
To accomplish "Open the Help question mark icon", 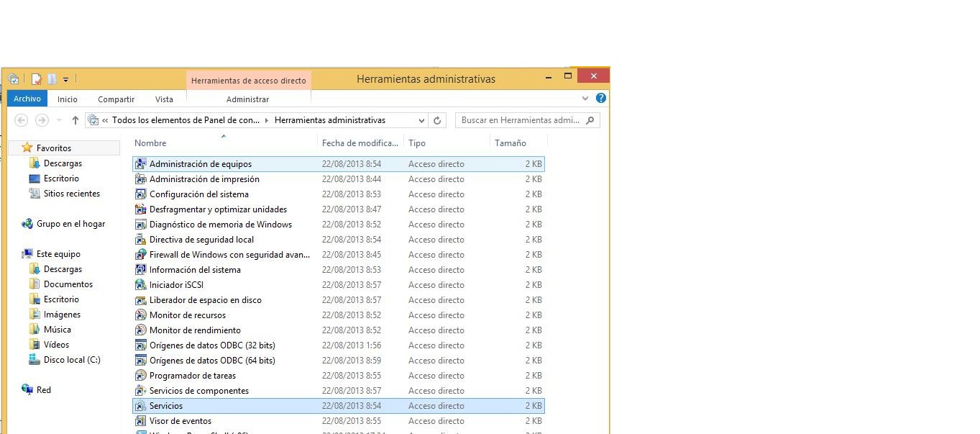I will pyautogui.click(x=601, y=99).
